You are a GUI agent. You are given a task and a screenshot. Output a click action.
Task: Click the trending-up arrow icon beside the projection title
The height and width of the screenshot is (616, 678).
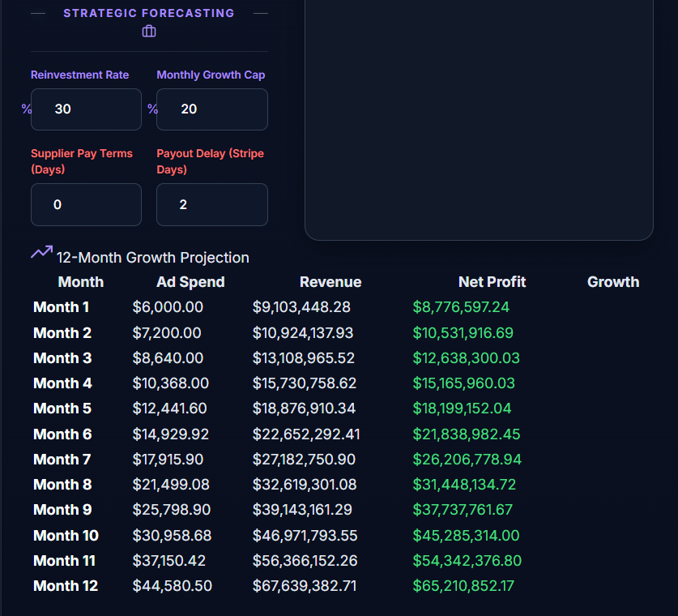coord(41,253)
